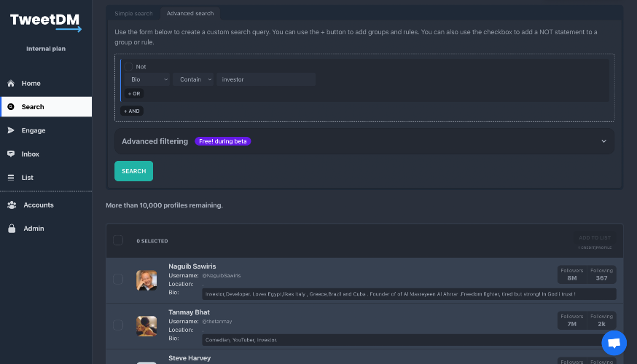Viewport: 637px width, 364px height.
Task: Open the List section
Action: 46,178
